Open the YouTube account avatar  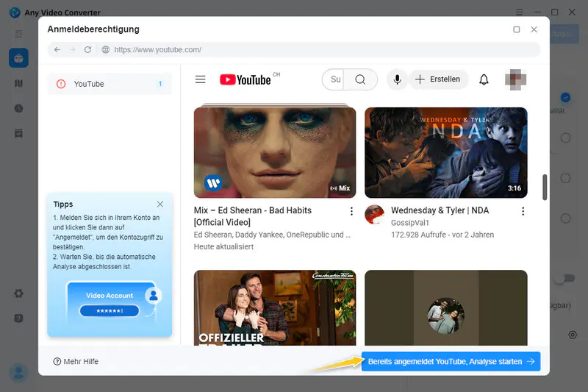516,79
